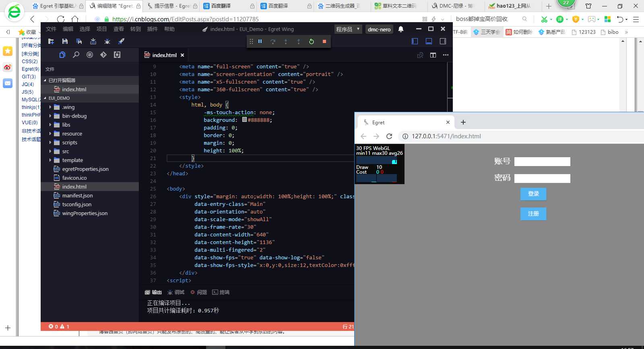The height and width of the screenshot is (349, 644).
Task: Open wingProperties.json in file tree
Action: [x=85, y=214]
